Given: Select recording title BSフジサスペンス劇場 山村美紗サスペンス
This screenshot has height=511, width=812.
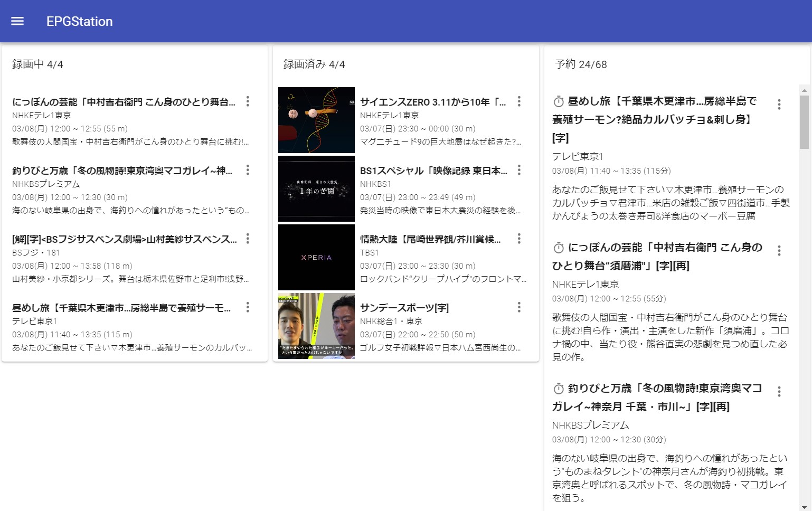Looking at the screenshot, I should 125,239.
